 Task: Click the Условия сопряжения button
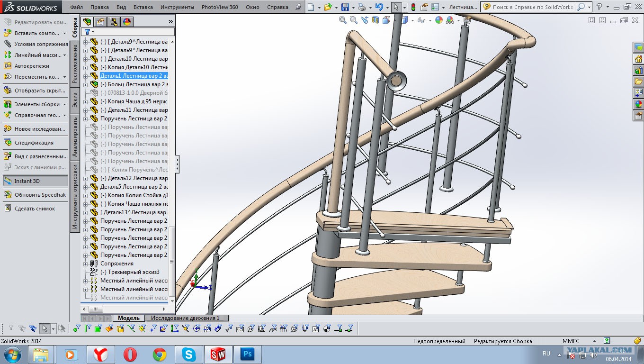pyautogui.click(x=41, y=44)
